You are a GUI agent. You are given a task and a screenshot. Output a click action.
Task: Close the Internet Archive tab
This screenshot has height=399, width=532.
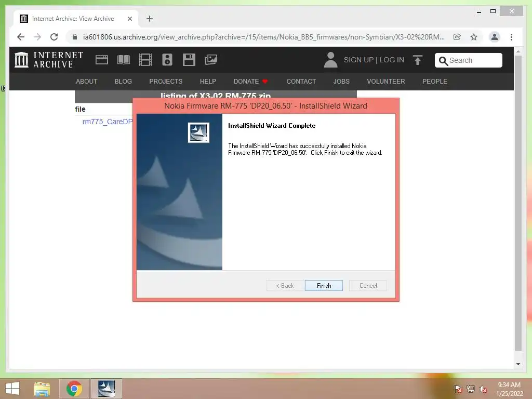tap(129, 19)
